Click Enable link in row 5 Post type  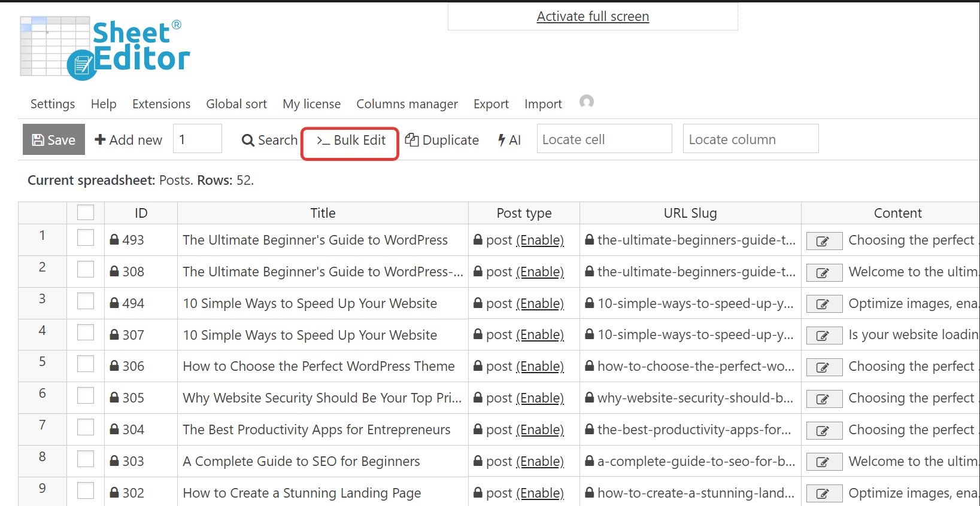[x=540, y=366]
